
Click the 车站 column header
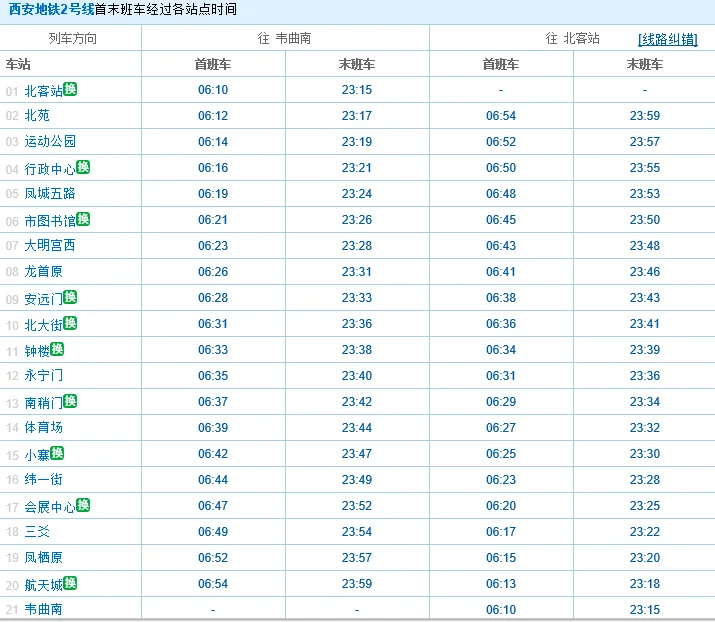[18, 64]
